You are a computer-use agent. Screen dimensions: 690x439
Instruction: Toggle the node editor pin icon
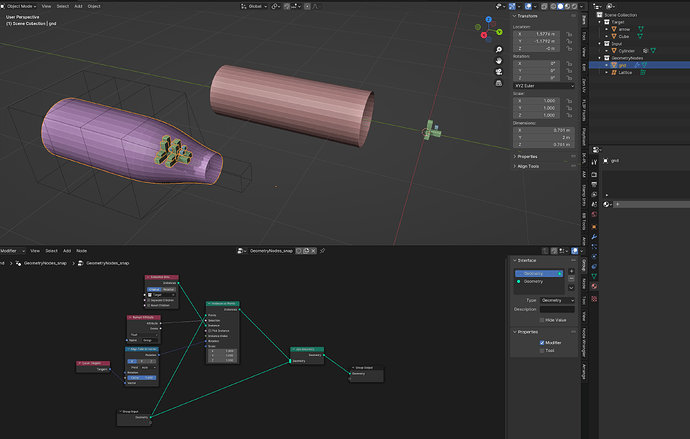pyautogui.click(x=322, y=251)
